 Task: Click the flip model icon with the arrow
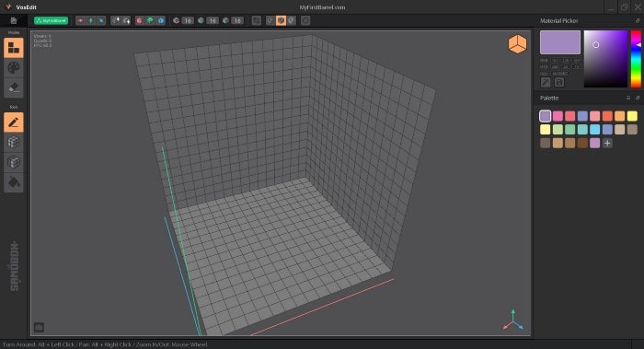[116, 20]
